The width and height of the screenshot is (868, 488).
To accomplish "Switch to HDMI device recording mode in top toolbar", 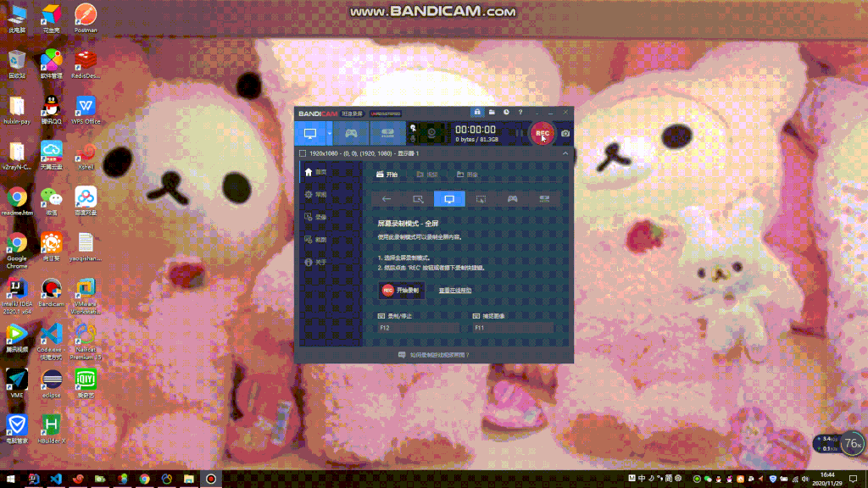I will pos(387,133).
